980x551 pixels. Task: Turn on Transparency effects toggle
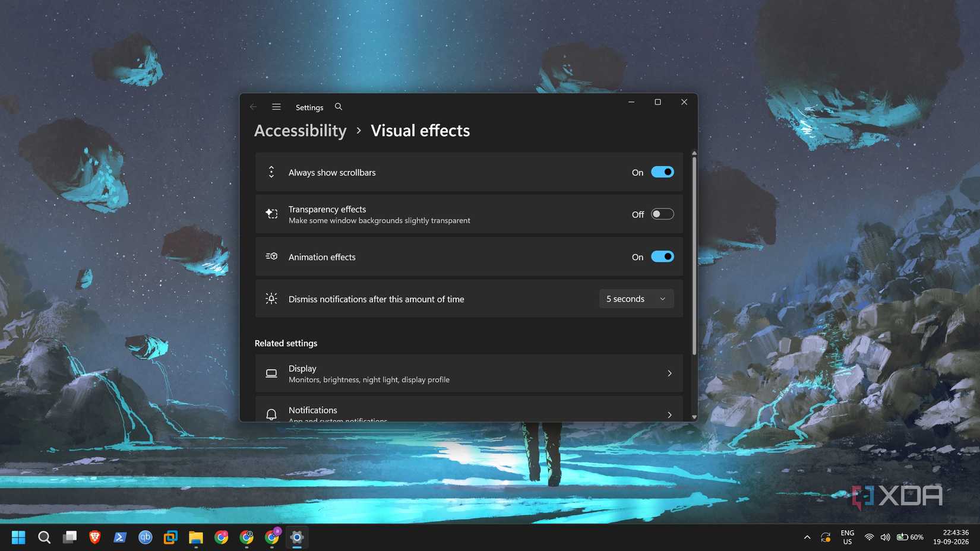[662, 214]
